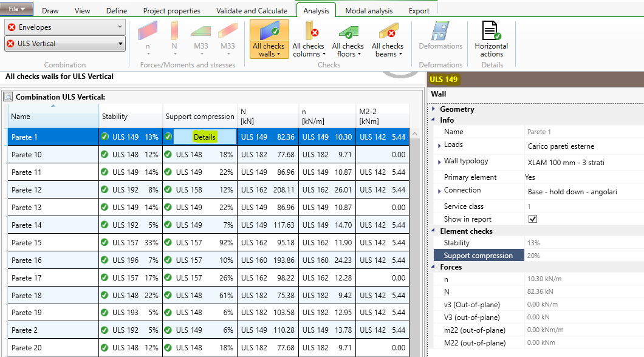Expand the Geometry section

(x=433, y=109)
